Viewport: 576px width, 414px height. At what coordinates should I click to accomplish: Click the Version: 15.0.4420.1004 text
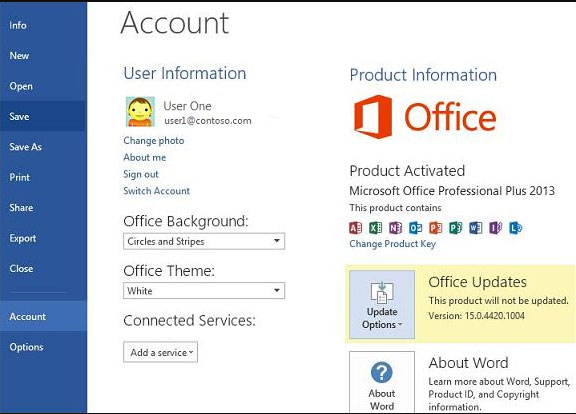click(476, 316)
